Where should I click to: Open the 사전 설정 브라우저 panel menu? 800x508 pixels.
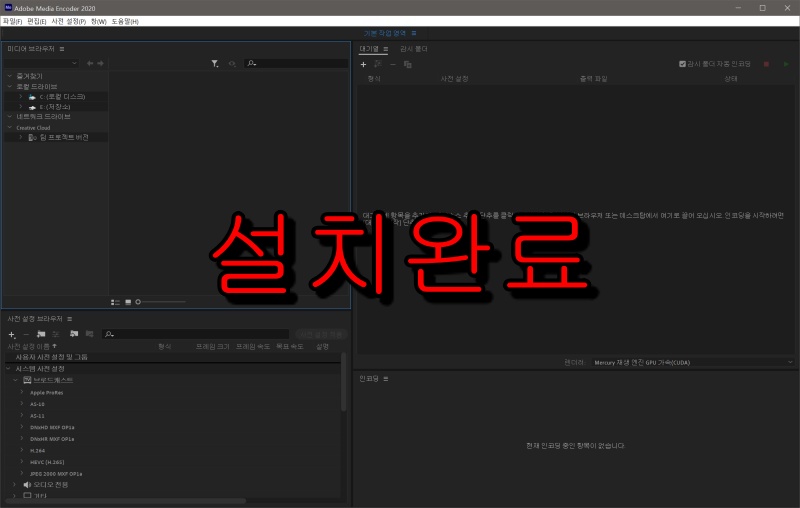[69, 319]
